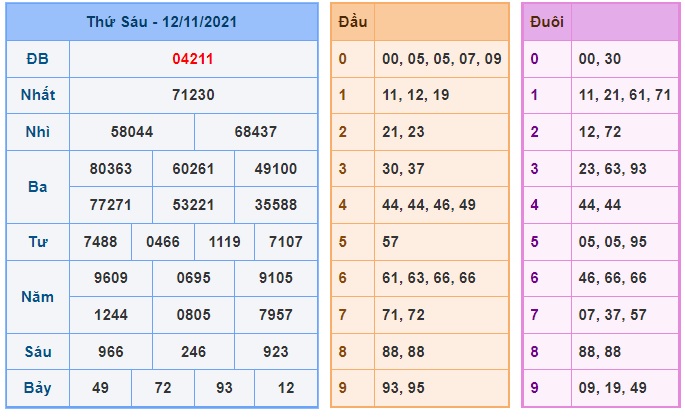Select second prize number 68437
Image resolution: width=685 pixels, height=419 pixels.
[256, 132]
